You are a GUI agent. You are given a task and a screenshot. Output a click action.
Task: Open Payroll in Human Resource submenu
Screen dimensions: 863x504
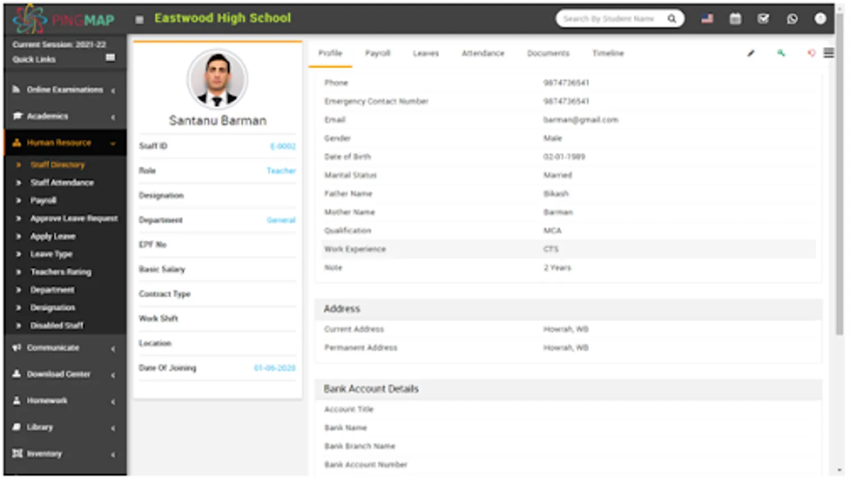click(x=43, y=200)
